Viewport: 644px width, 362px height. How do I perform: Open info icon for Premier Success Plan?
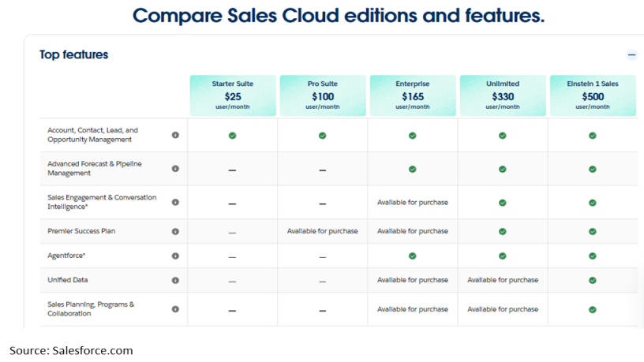coord(175,232)
